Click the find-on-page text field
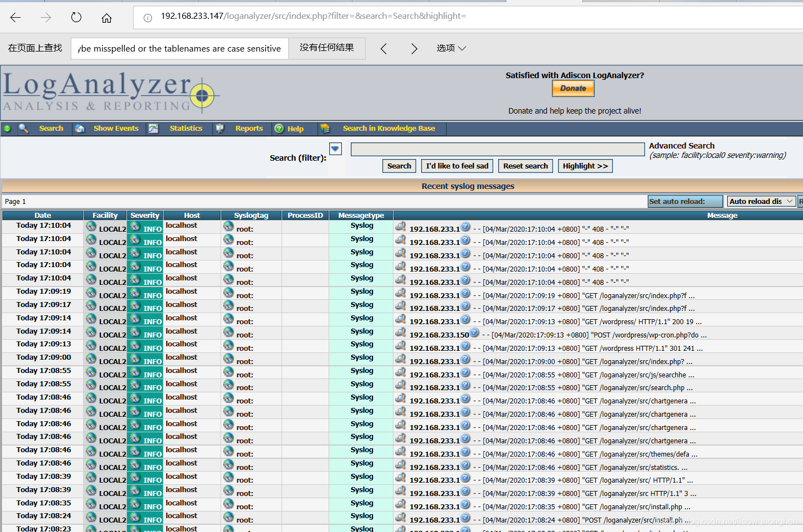Viewport: 803px width, 532px height. (x=180, y=49)
